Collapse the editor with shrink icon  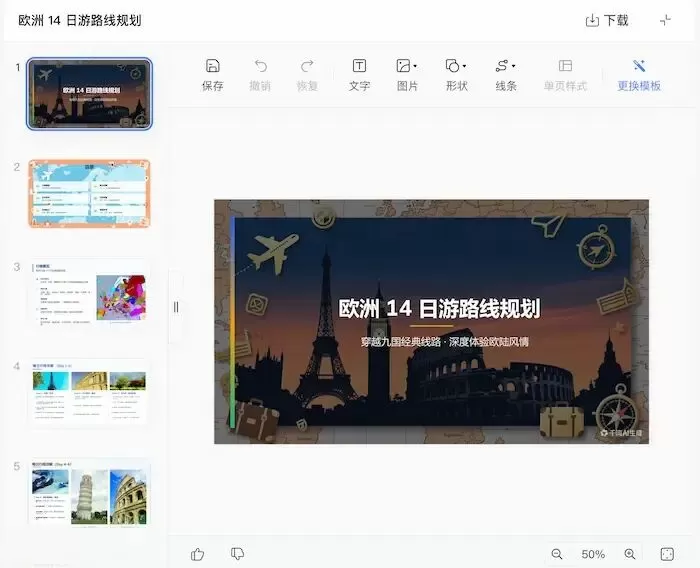(x=666, y=20)
